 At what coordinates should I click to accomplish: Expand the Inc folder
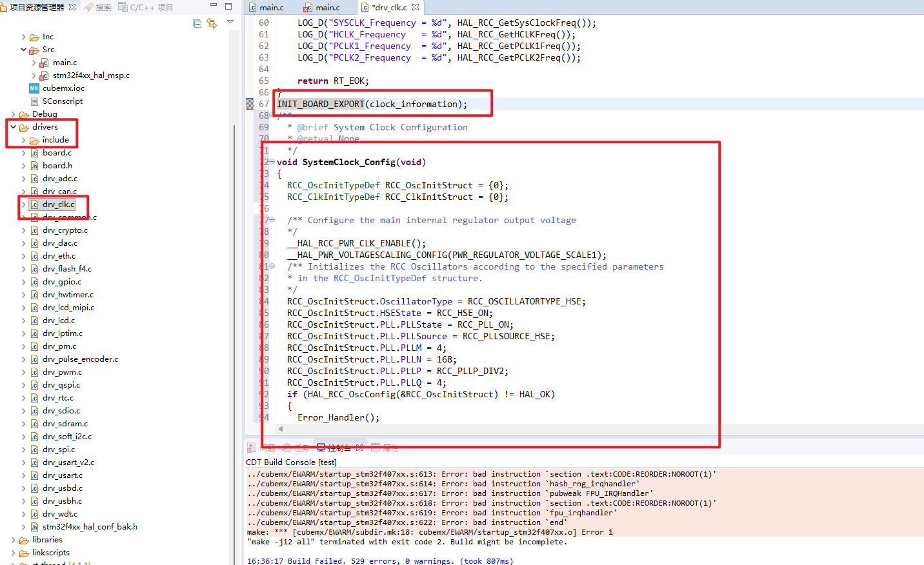[x=24, y=37]
